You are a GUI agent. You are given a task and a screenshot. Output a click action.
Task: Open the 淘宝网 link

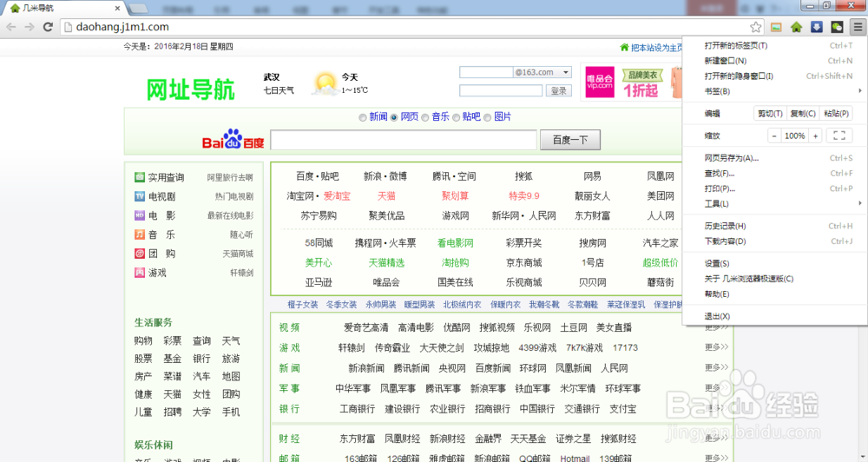coord(300,196)
